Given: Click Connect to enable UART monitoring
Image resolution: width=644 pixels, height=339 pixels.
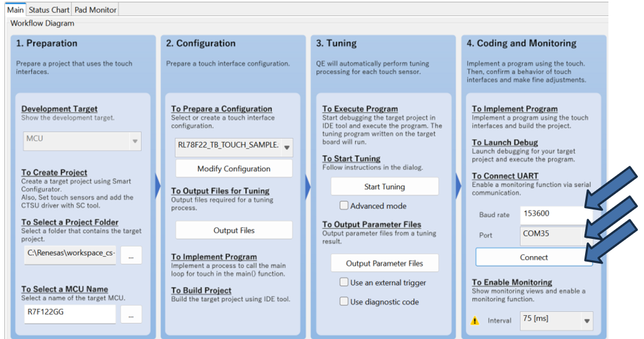Looking at the screenshot, I should click(x=534, y=257).
